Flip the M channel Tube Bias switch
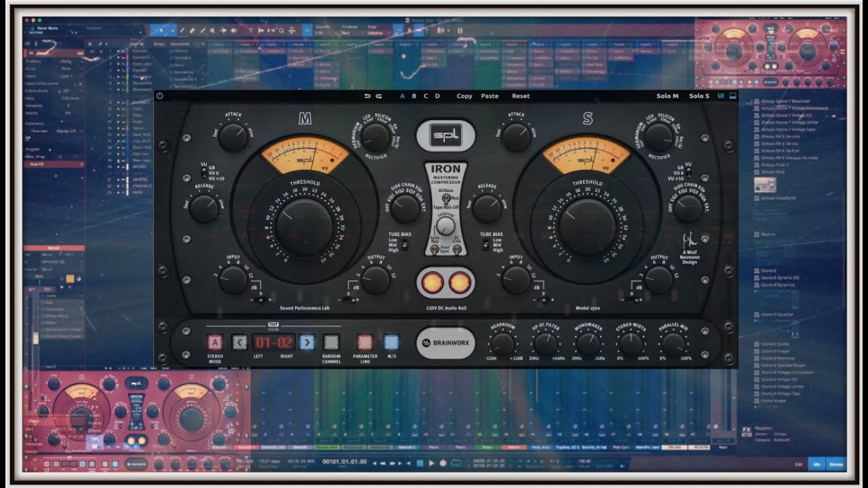The height and width of the screenshot is (488, 868). tap(405, 245)
